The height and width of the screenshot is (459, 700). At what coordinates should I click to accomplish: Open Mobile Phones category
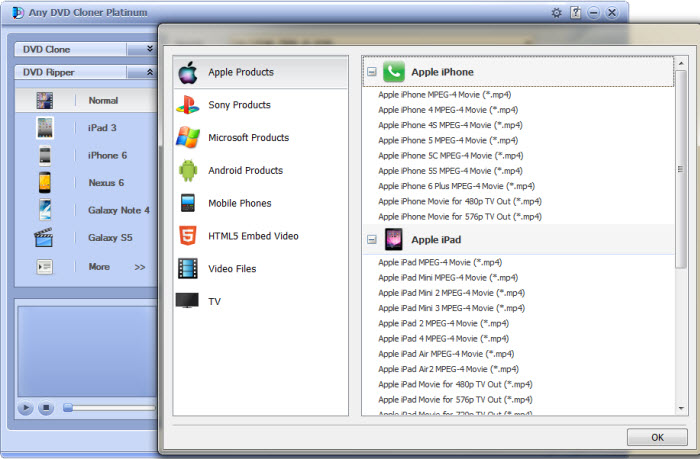(x=260, y=203)
